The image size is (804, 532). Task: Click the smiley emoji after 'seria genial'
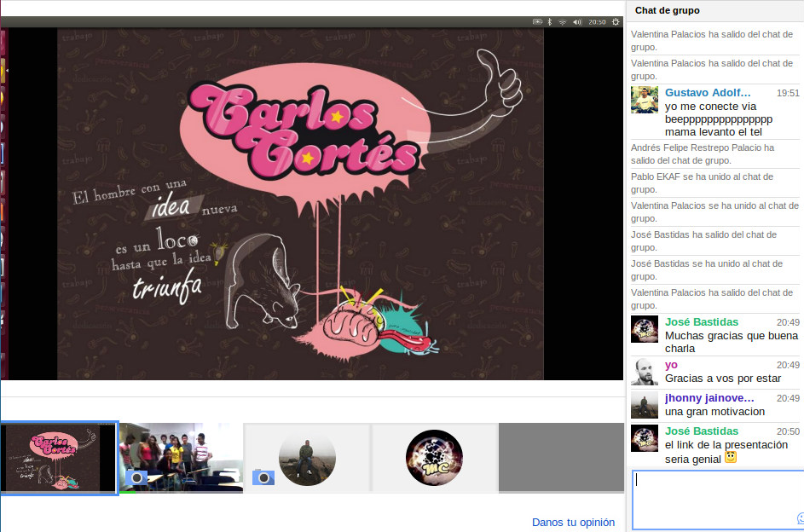(x=730, y=457)
